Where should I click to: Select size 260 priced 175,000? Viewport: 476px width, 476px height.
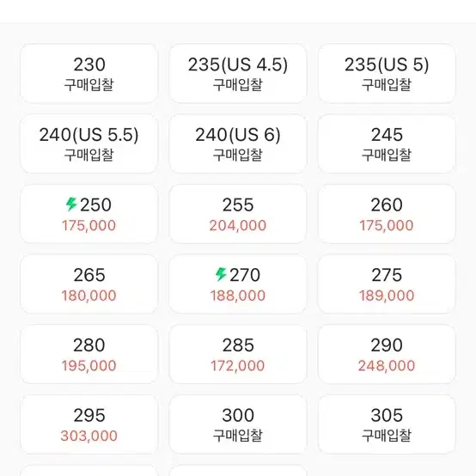[x=387, y=214]
